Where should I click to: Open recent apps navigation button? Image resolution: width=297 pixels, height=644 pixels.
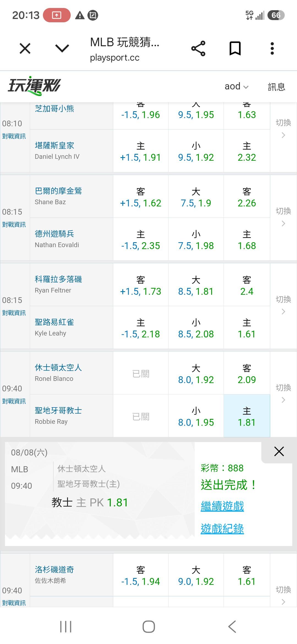click(x=66, y=627)
